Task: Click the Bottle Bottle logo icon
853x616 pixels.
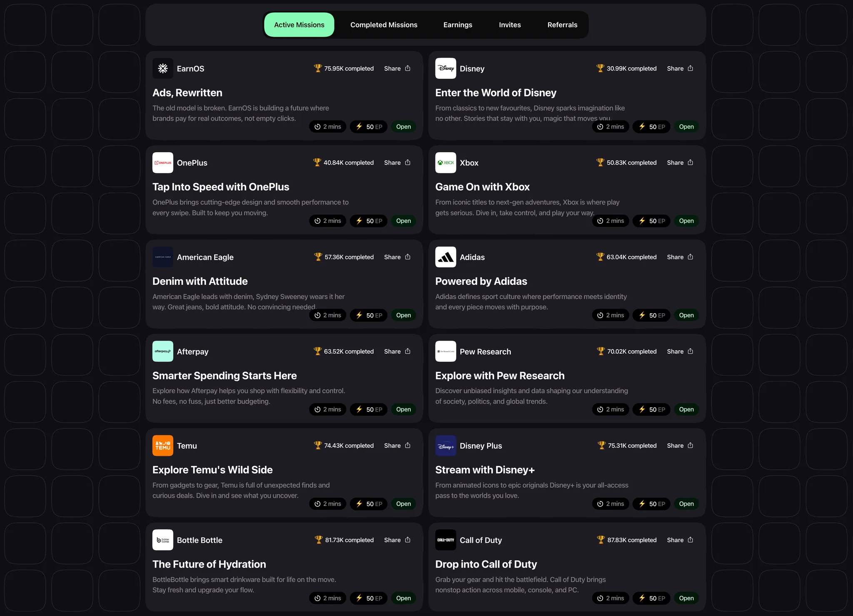Action: click(162, 540)
